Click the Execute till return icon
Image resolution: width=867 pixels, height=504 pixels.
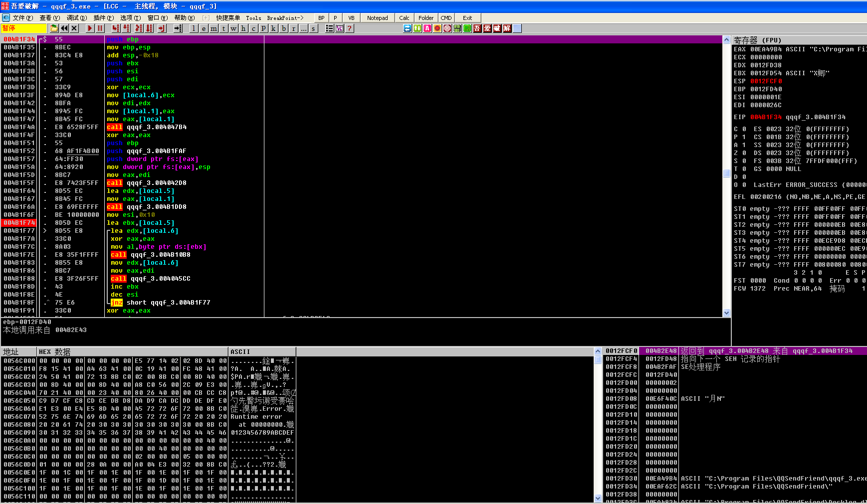[x=162, y=28]
